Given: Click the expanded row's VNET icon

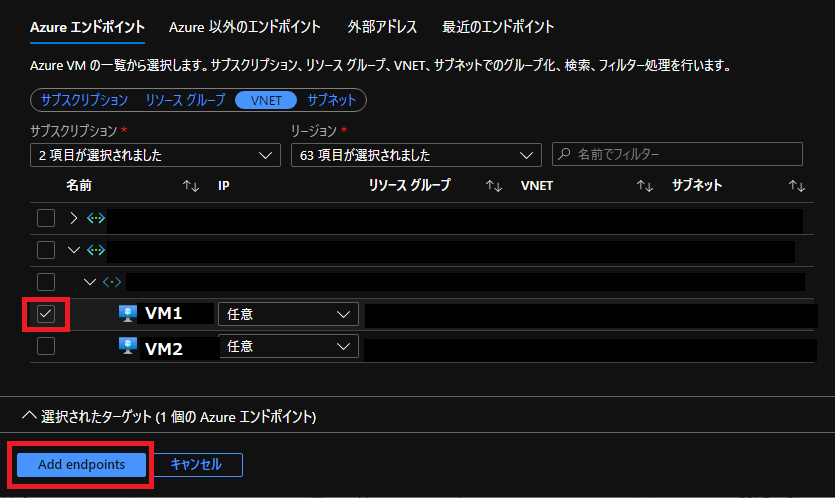Looking at the screenshot, I should [96, 250].
